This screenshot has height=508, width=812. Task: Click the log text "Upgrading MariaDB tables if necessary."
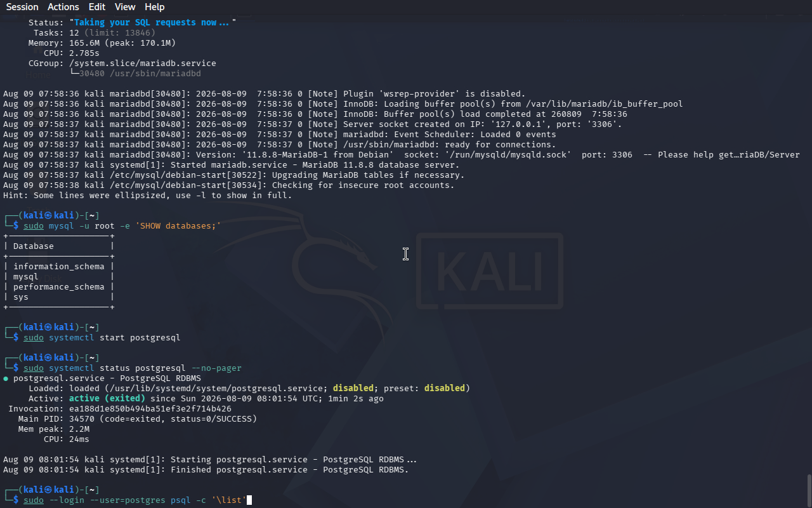tap(369, 175)
